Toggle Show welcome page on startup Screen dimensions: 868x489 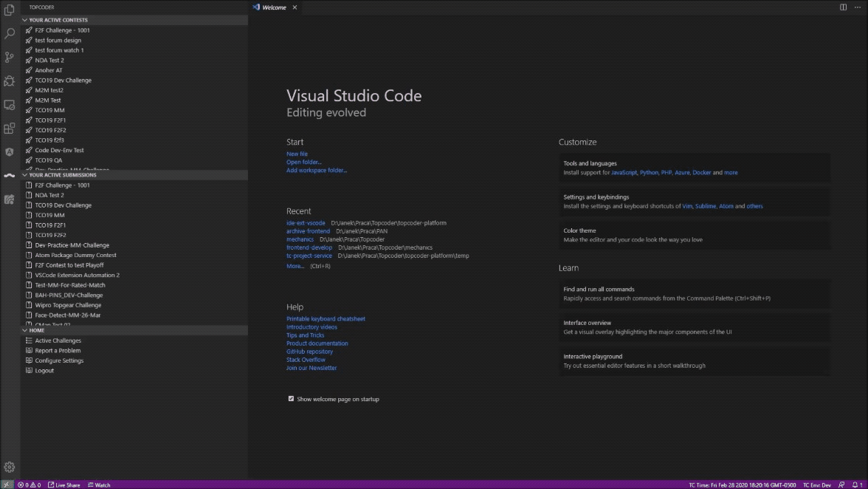coord(291,399)
